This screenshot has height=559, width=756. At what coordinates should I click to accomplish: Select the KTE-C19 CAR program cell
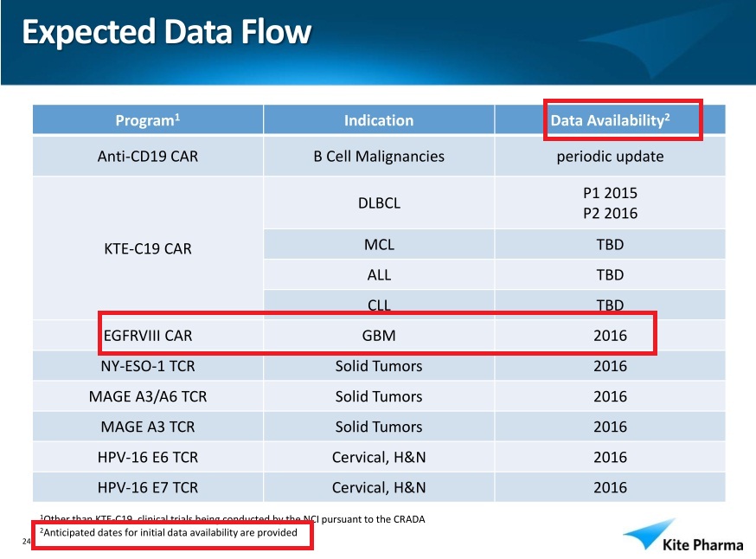click(x=147, y=249)
